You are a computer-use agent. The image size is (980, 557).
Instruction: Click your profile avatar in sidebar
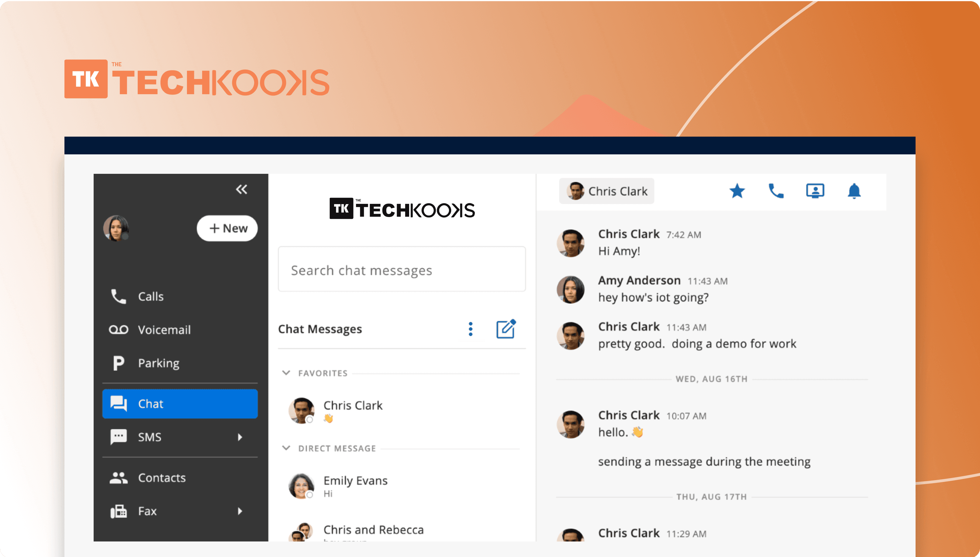pos(116,228)
